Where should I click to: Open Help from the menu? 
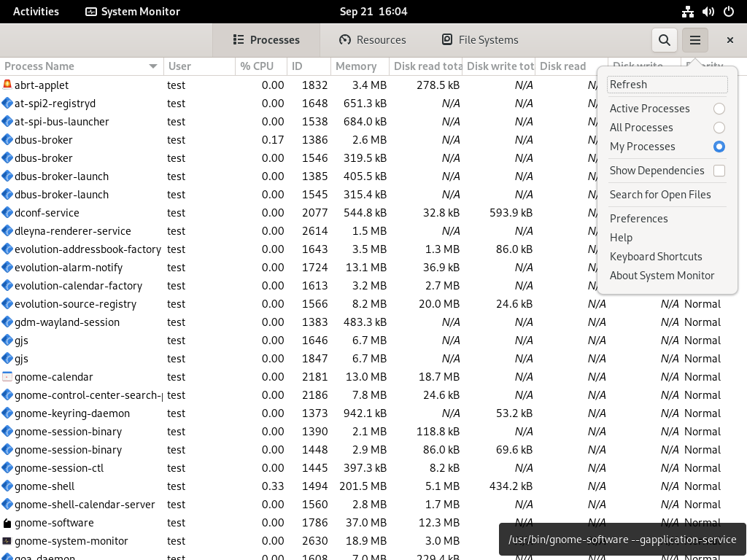tap(667, 238)
